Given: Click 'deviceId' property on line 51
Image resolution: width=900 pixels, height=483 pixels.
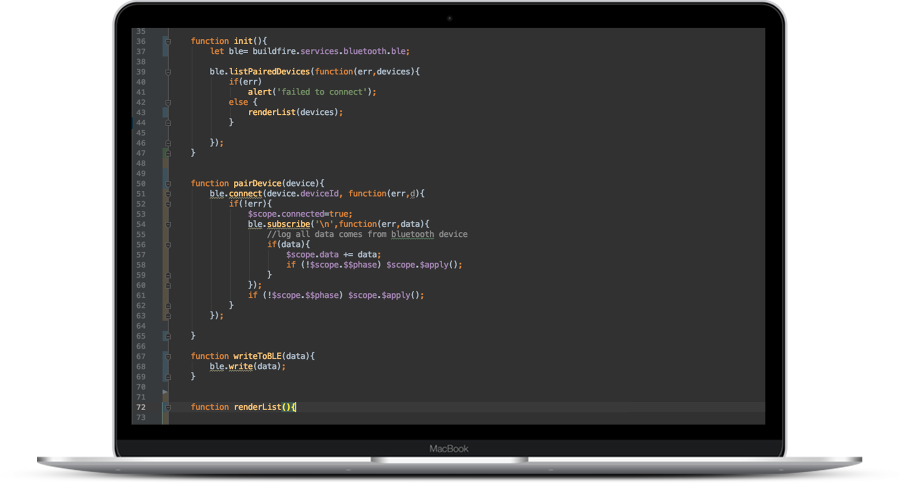Looking at the screenshot, I should 319,194.
